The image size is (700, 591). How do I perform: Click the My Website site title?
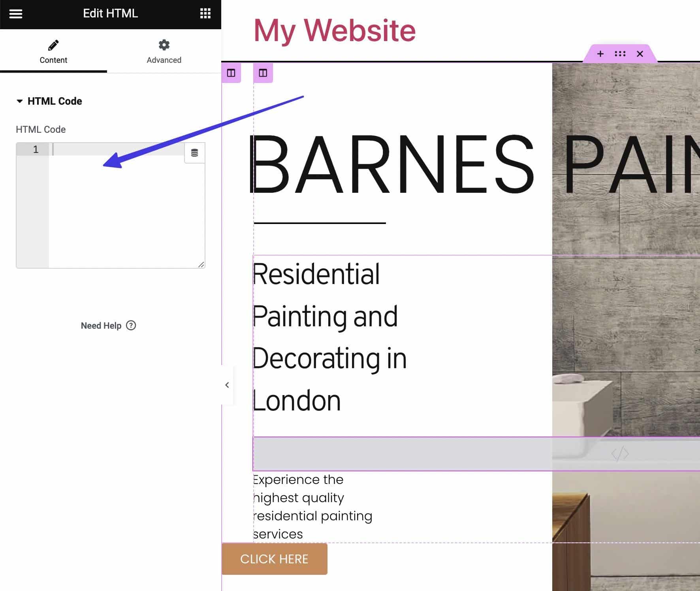pos(334,30)
